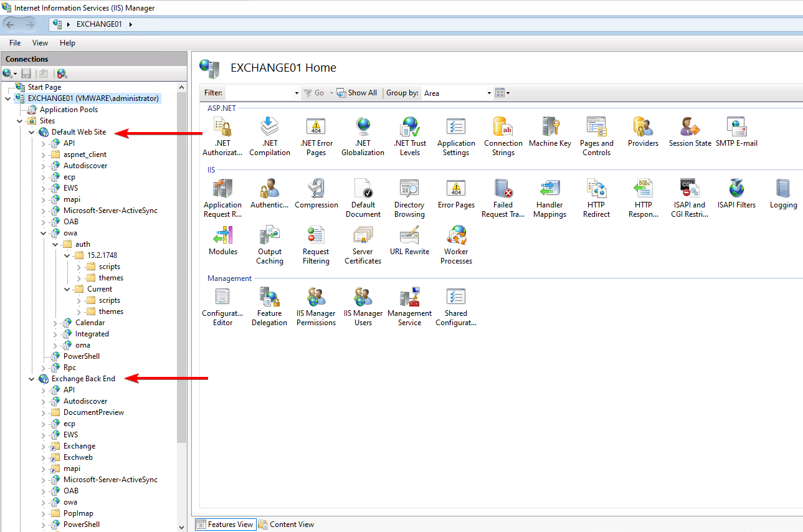Image resolution: width=803 pixels, height=532 pixels.
Task: Switch to the Content View tab
Action: click(287, 525)
